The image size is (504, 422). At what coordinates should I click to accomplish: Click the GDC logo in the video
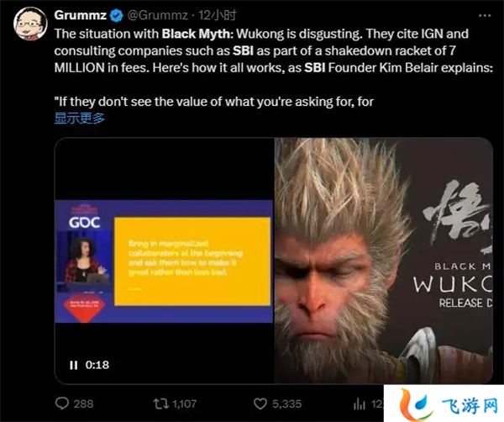tap(85, 222)
